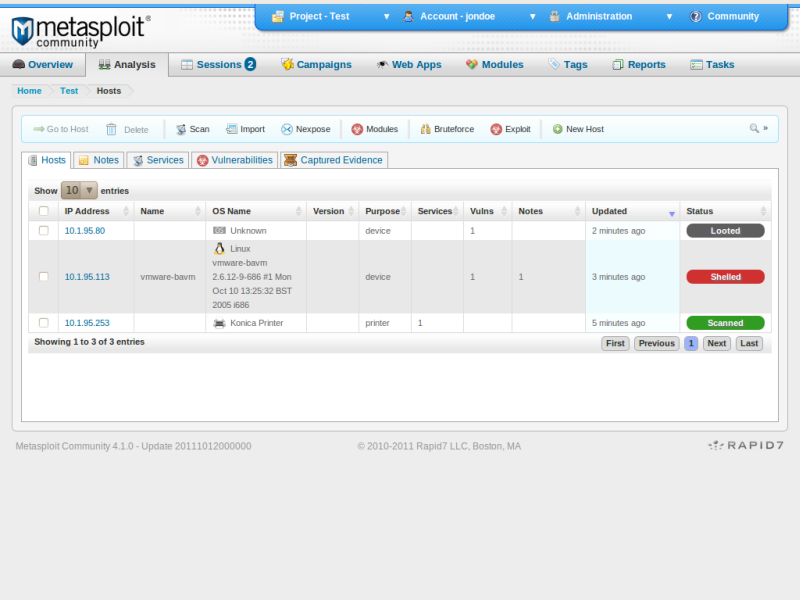
Task: Check the box for host 10.1.95.253
Action: 44,323
